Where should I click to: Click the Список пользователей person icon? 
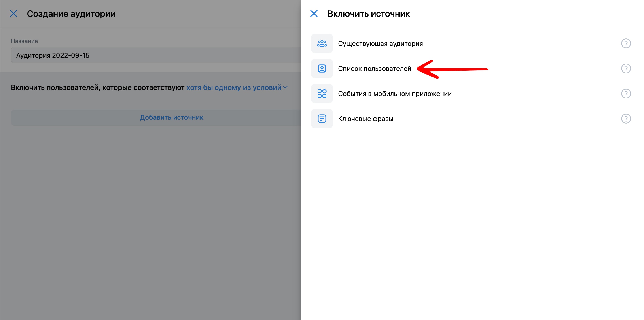322,68
